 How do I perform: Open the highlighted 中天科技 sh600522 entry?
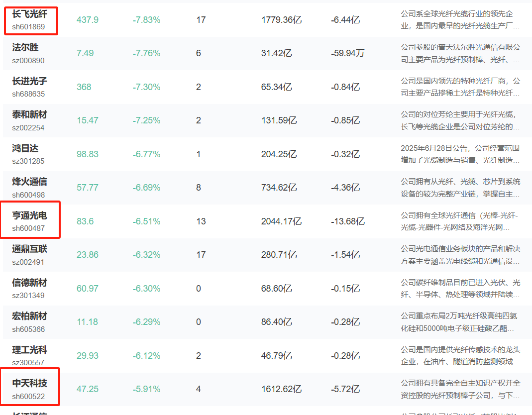pos(29,390)
